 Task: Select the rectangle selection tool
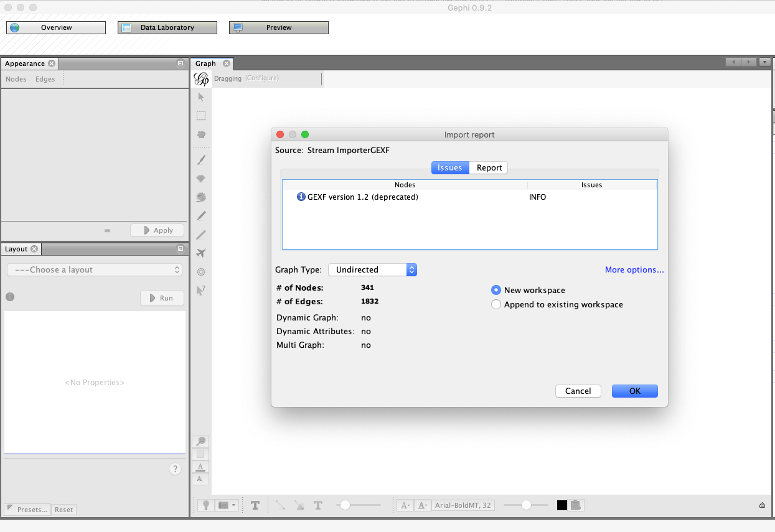pyautogui.click(x=201, y=116)
